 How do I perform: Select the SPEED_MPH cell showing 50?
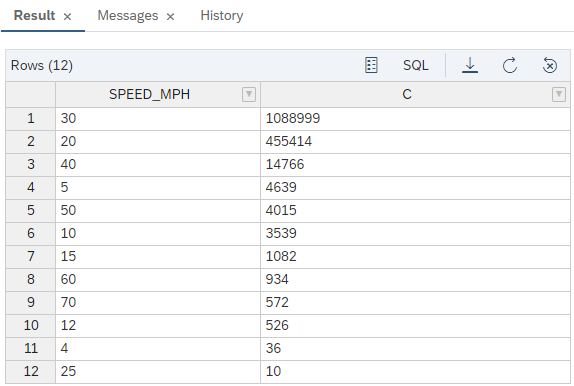(158, 211)
